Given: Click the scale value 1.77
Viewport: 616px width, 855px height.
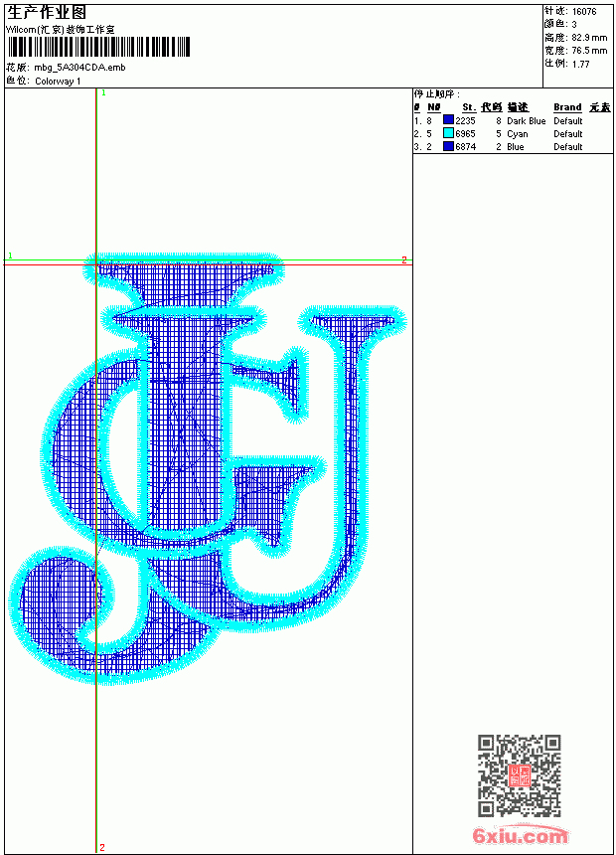Looking at the screenshot, I should (x=580, y=64).
